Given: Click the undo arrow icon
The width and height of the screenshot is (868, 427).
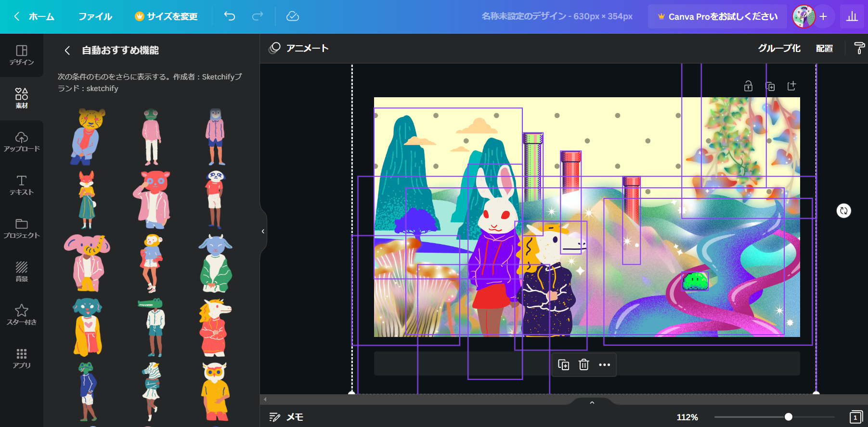Looking at the screenshot, I should click(x=230, y=16).
